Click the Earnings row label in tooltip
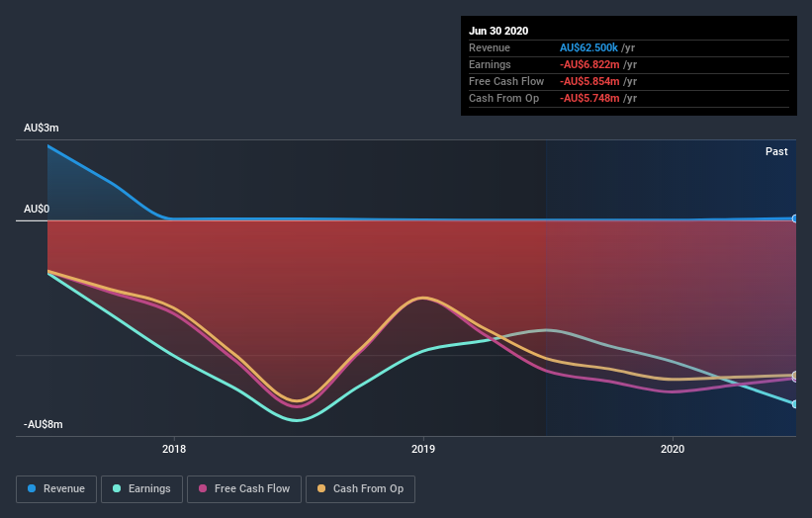 coord(490,64)
